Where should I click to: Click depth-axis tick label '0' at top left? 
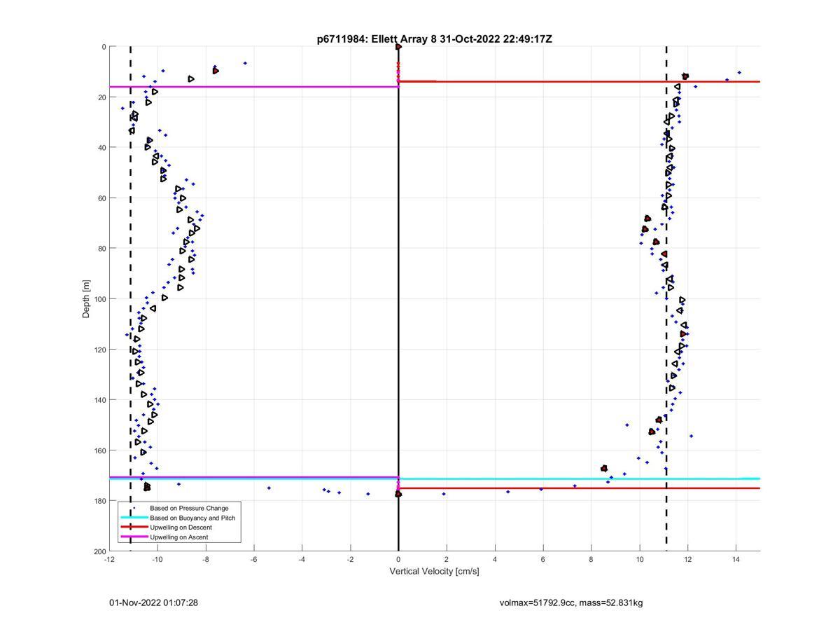tap(104, 47)
